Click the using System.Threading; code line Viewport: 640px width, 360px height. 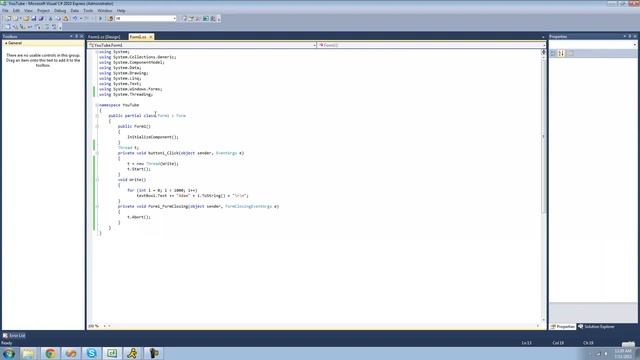point(126,94)
